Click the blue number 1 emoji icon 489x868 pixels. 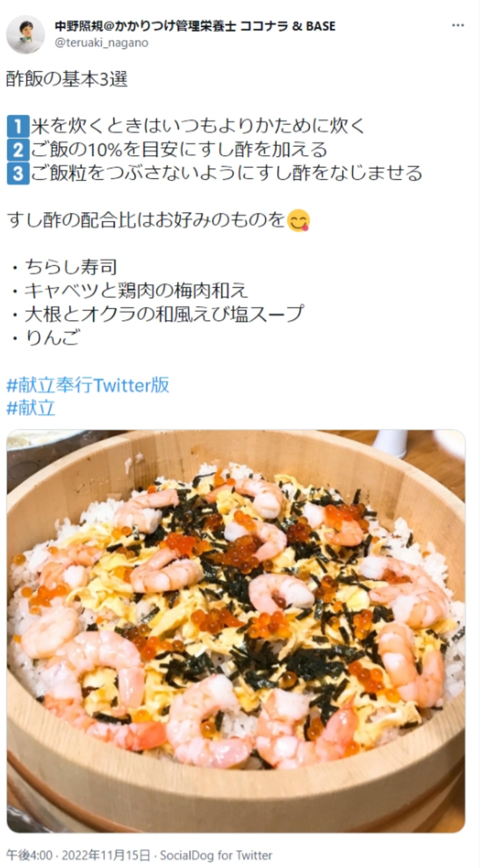click(18, 126)
